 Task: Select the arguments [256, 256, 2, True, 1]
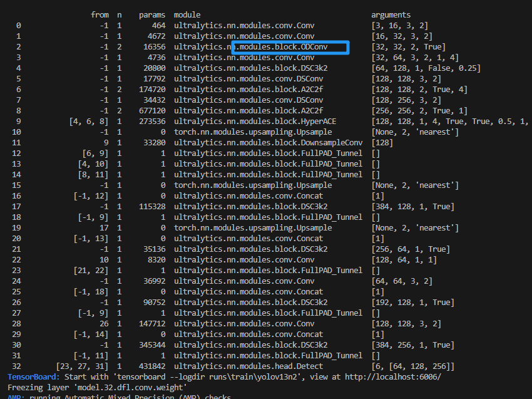[x=419, y=111]
